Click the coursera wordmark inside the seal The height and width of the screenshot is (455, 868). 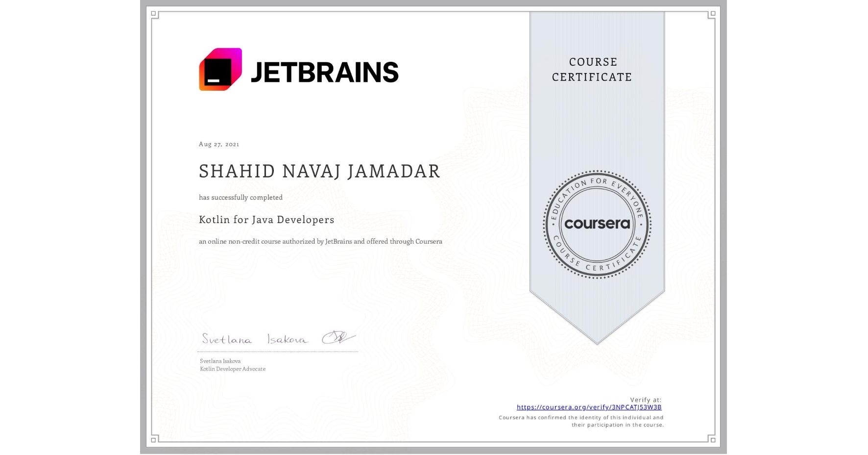click(x=598, y=224)
